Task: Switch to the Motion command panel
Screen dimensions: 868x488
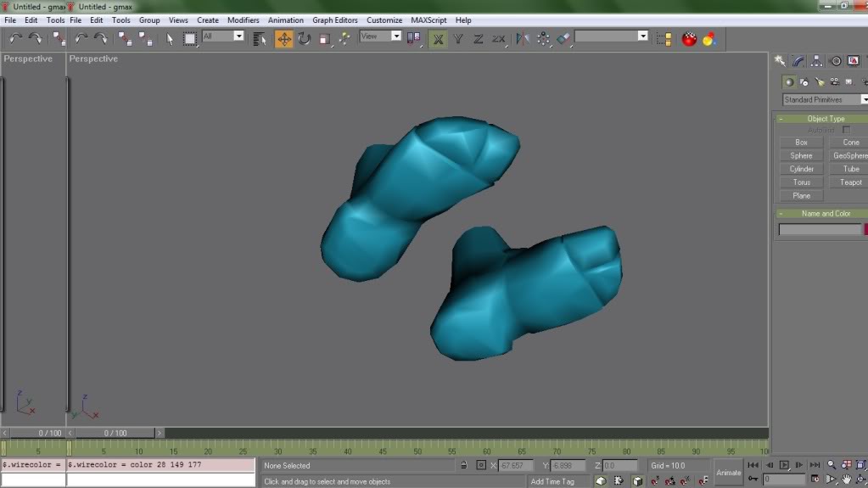Action: coord(836,61)
